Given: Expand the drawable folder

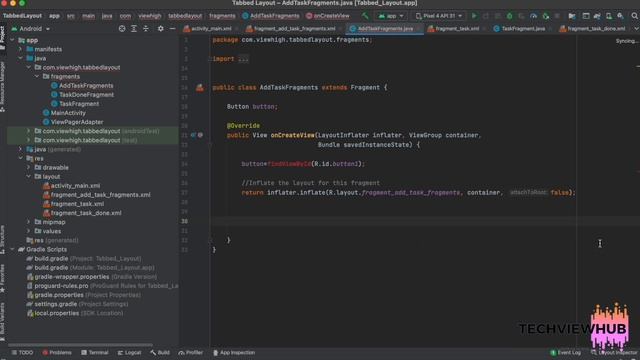Looking at the screenshot, I should (29, 167).
